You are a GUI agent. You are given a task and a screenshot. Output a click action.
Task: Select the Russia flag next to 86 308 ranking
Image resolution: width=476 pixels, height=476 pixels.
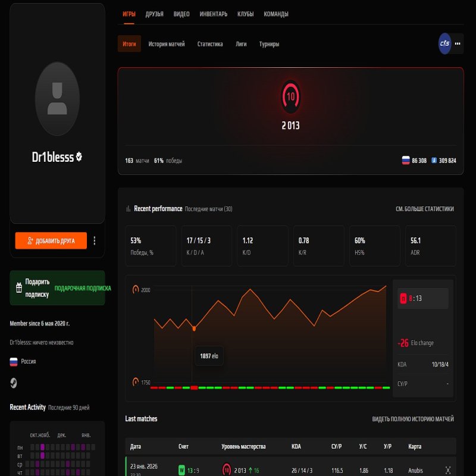(x=405, y=159)
